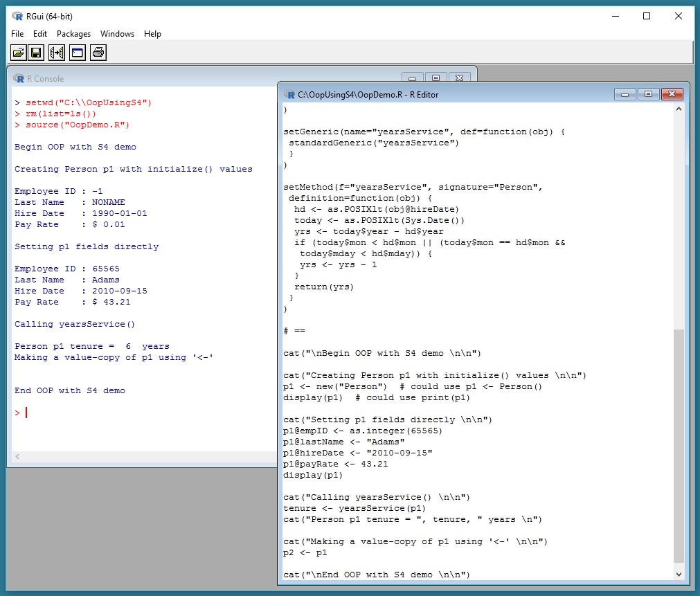Click the Print toolbar icon
700x596 pixels.
(x=98, y=53)
